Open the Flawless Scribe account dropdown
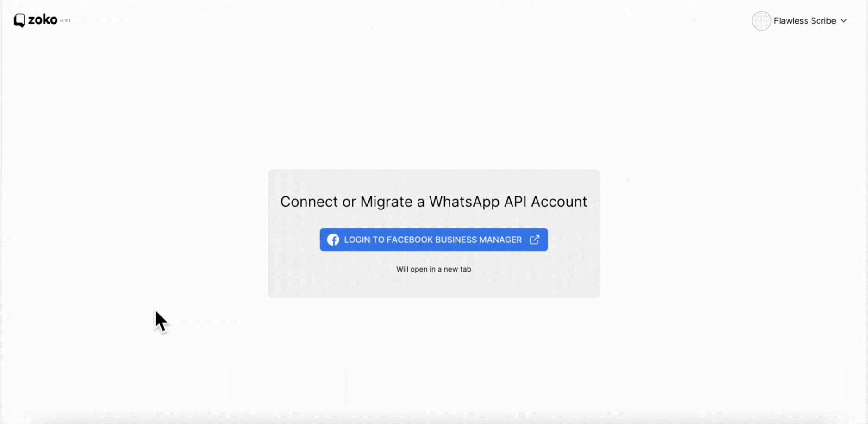Image resolution: width=868 pixels, height=424 pixels. (799, 21)
